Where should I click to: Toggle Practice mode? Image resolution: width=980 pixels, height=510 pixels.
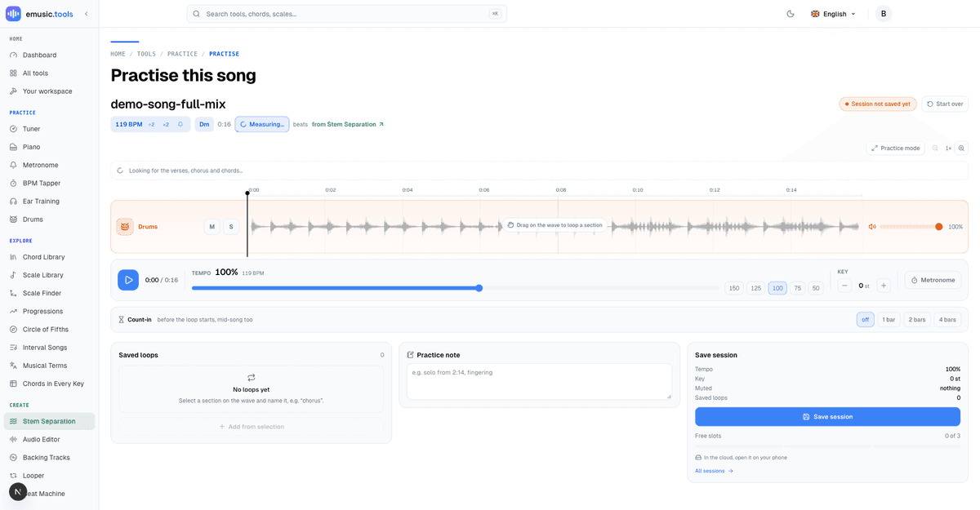896,149
